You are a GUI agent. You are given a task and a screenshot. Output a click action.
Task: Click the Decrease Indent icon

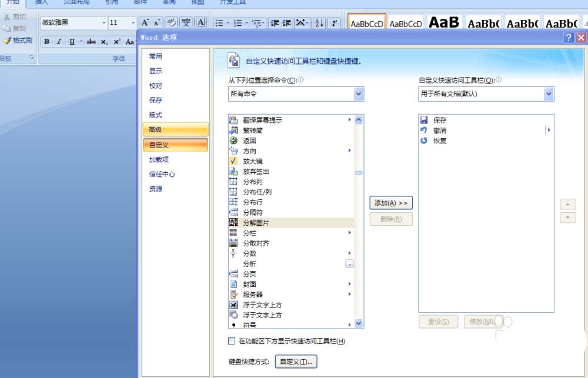(x=275, y=24)
